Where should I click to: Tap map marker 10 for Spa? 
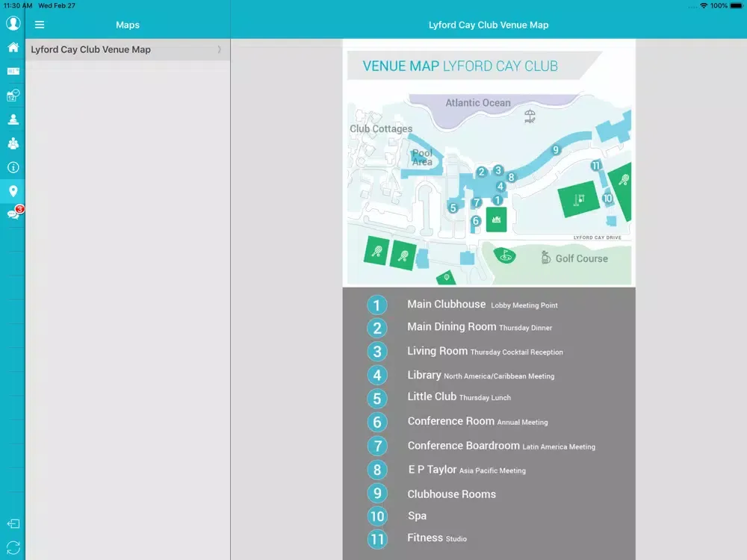pos(607,198)
